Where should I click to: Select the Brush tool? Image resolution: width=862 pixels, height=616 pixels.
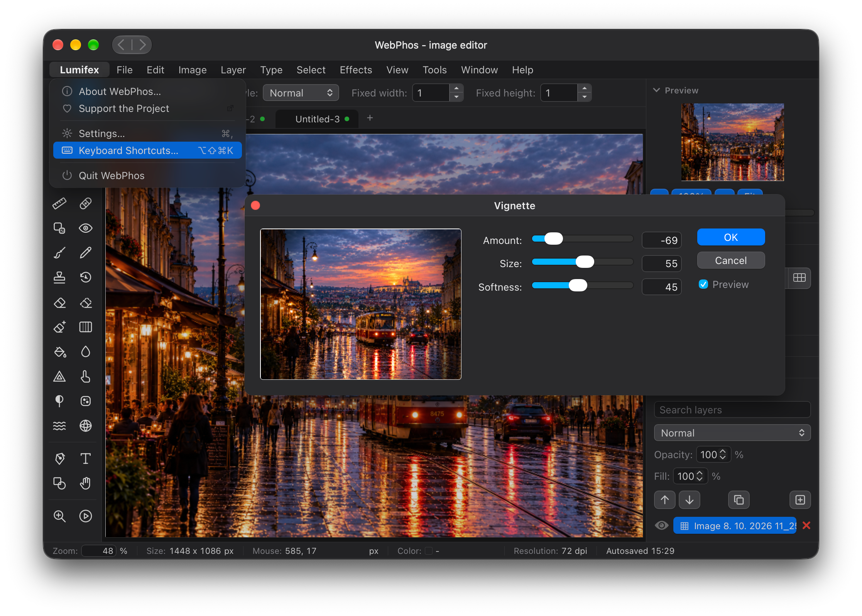coord(59,253)
